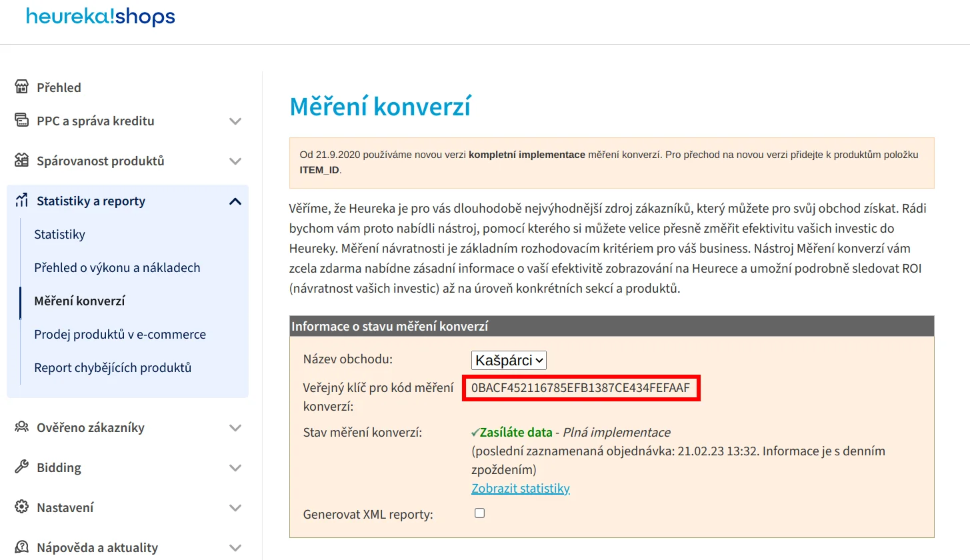Open the Název obchodu Kašpárci dropdown
This screenshot has width=970, height=560.
[x=509, y=361]
